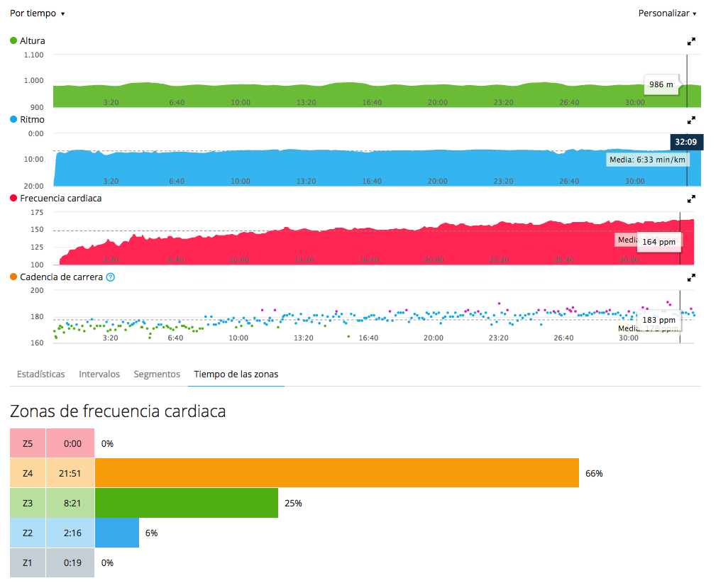This screenshot has height=588, width=728.
Task: Expand the Altura chart to full size
Action: [x=691, y=42]
